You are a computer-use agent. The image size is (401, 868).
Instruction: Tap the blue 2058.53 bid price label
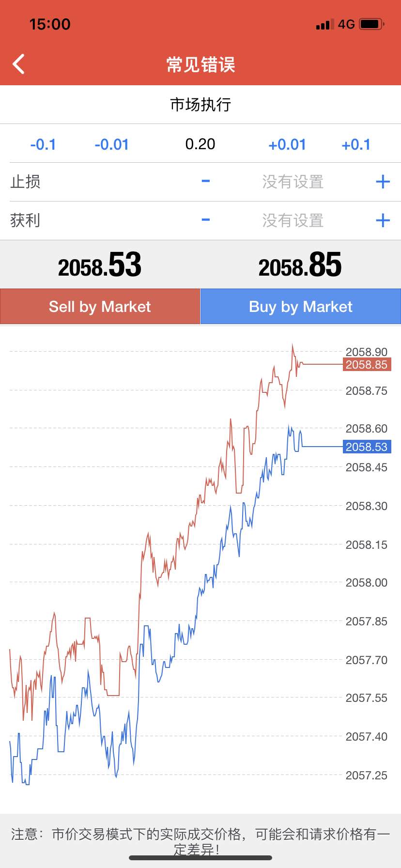(x=367, y=447)
